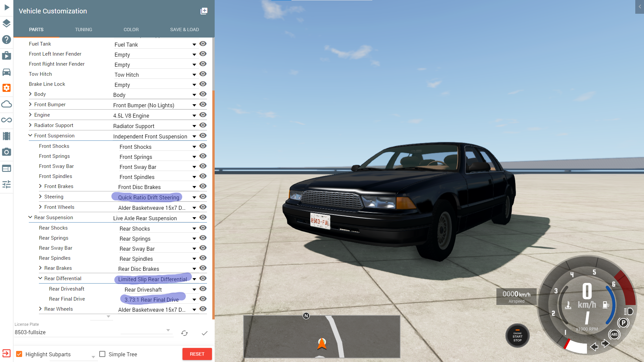Open the environment cloud icon
644x362 pixels.
[x=6, y=104]
